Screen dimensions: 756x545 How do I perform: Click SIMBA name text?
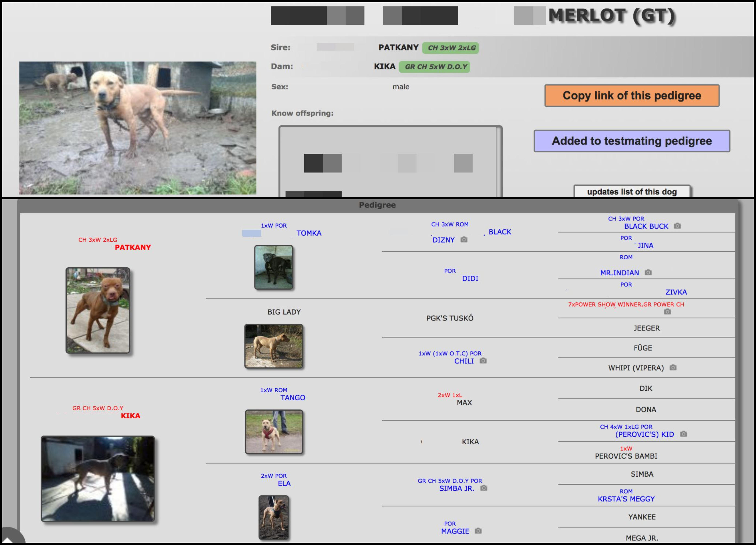[x=642, y=474]
